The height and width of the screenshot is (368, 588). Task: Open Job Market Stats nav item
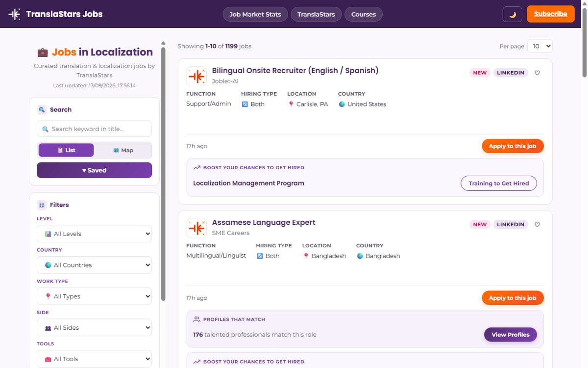point(255,14)
